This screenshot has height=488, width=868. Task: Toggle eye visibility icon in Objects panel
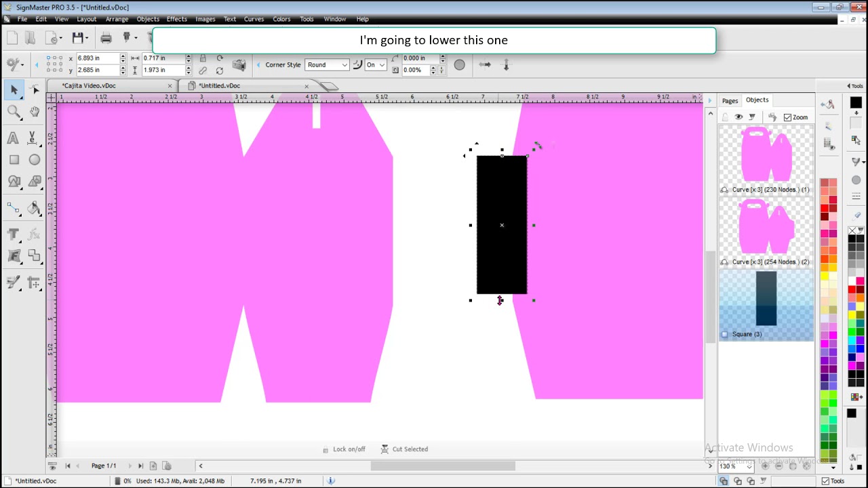(x=738, y=117)
